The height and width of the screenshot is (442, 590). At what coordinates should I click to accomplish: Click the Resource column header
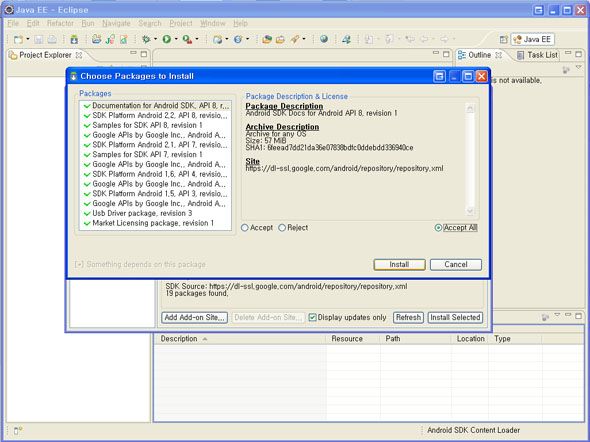point(353,339)
